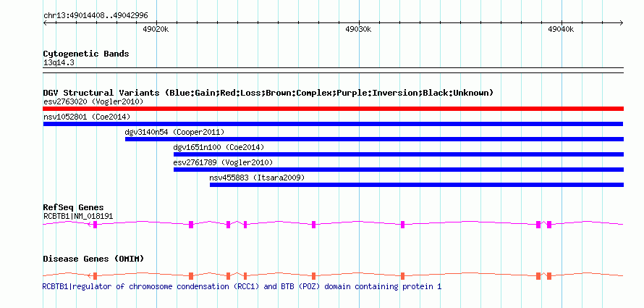The height and width of the screenshot is (308, 644).
Task: Open the nsv455883 (Itsara2009) label
Action: pyautogui.click(x=257, y=178)
